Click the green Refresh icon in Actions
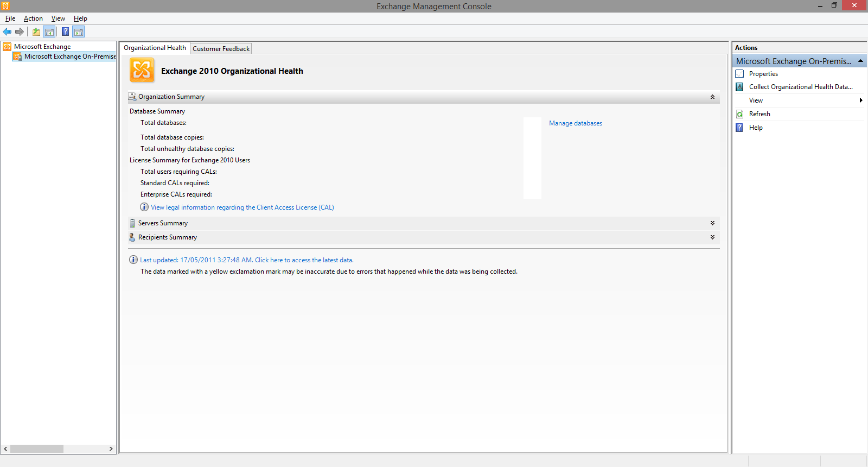This screenshot has width=868, height=467. point(739,114)
